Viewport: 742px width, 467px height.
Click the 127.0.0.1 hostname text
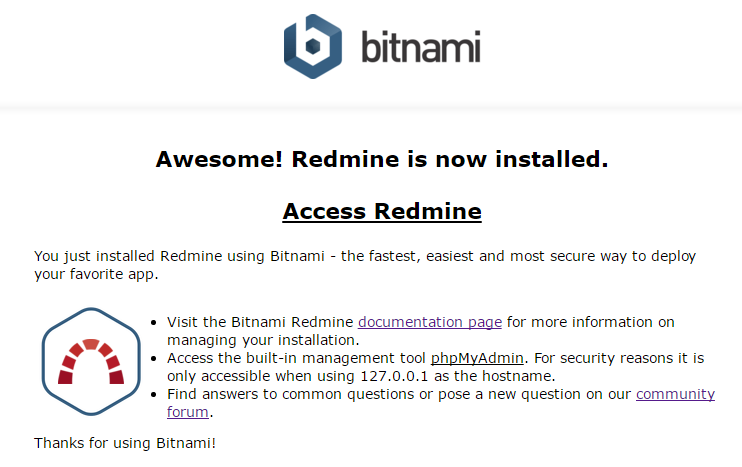coord(394,376)
